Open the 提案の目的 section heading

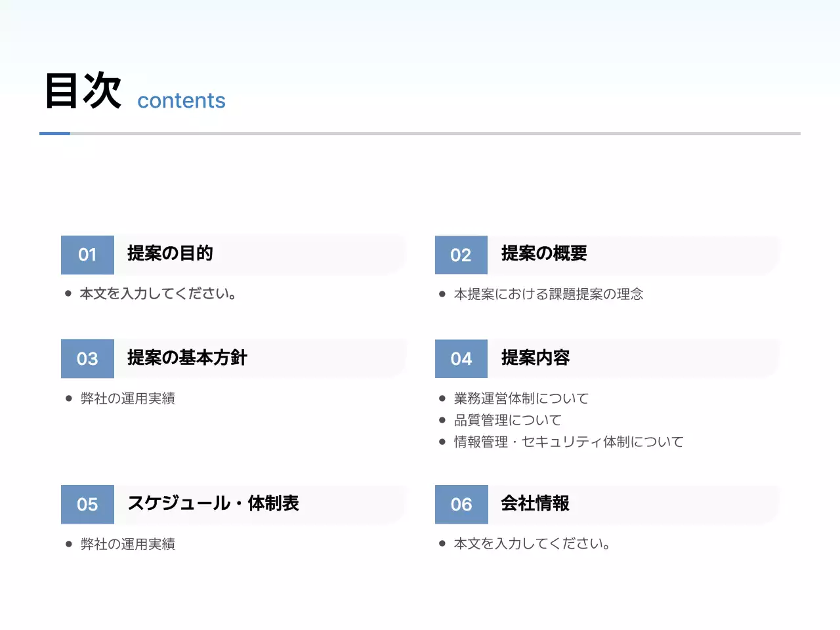(169, 255)
